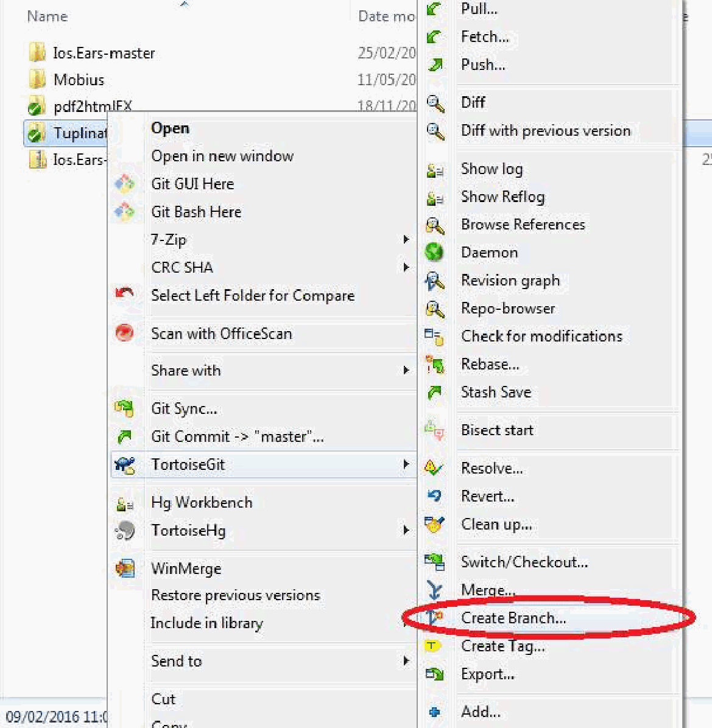Viewport: 712px width, 728px height.
Task: Choose Create Branch... from TortoiseGit submenu
Action: (x=513, y=618)
